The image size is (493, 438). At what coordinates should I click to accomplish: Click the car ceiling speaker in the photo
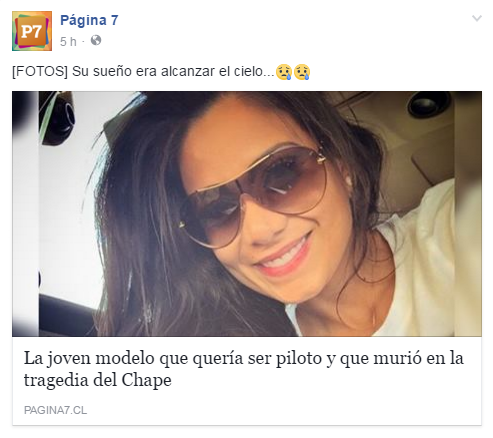pos(429,103)
